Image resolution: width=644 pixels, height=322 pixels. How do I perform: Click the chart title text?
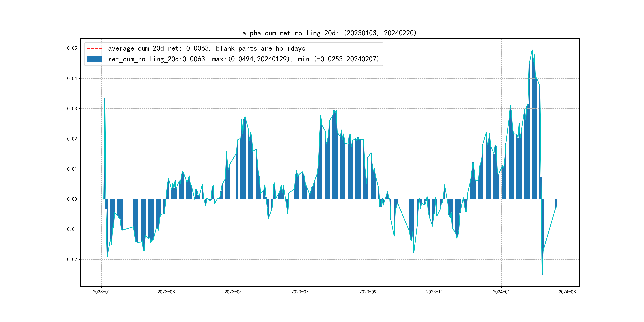(x=329, y=33)
